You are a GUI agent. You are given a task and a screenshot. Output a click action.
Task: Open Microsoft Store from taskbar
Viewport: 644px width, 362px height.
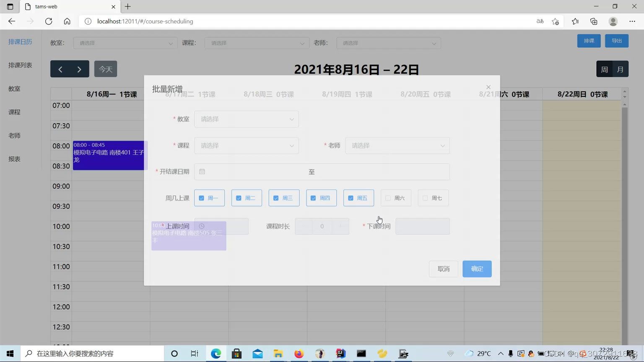[236, 354]
